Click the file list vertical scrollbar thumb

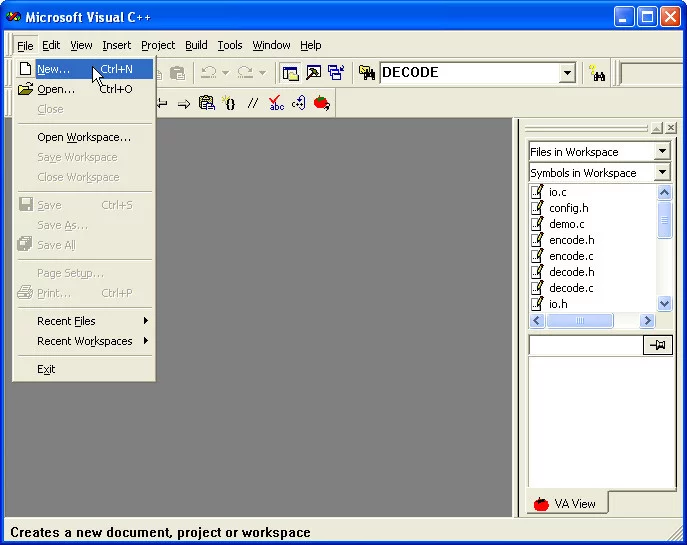click(664, 220)
